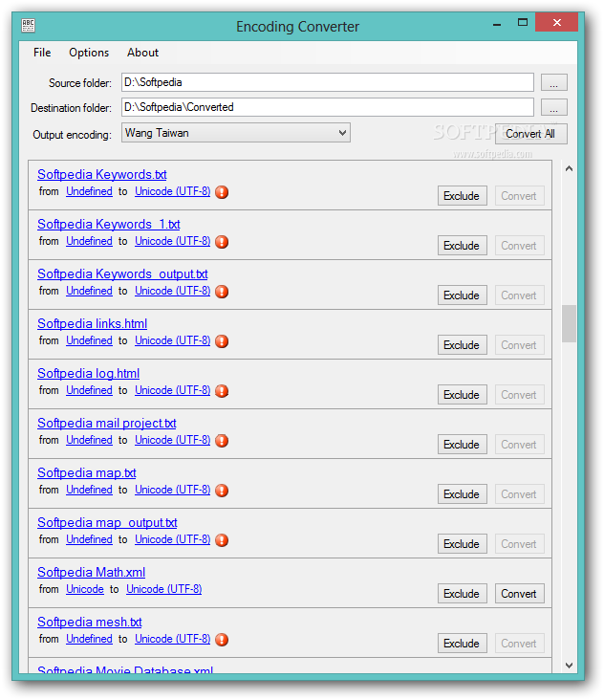
Task: Convert the Softpedia Math.xml file
Action: [x=519, y=594]
